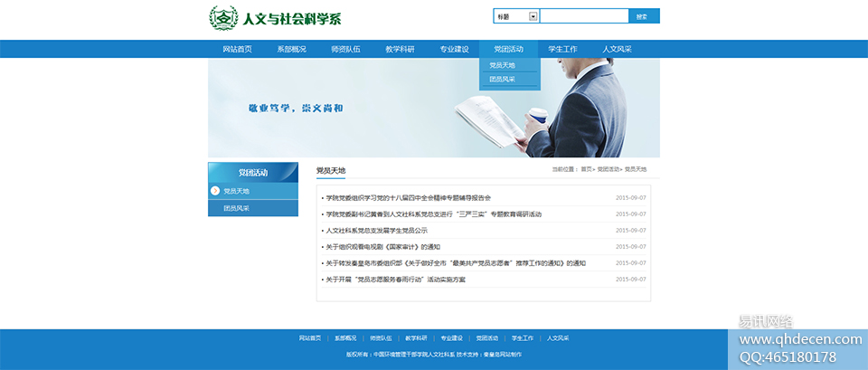Click 系部概况 in the footer links
The image size is (868, 370).
pyautogui.click(x=345, y=337)
